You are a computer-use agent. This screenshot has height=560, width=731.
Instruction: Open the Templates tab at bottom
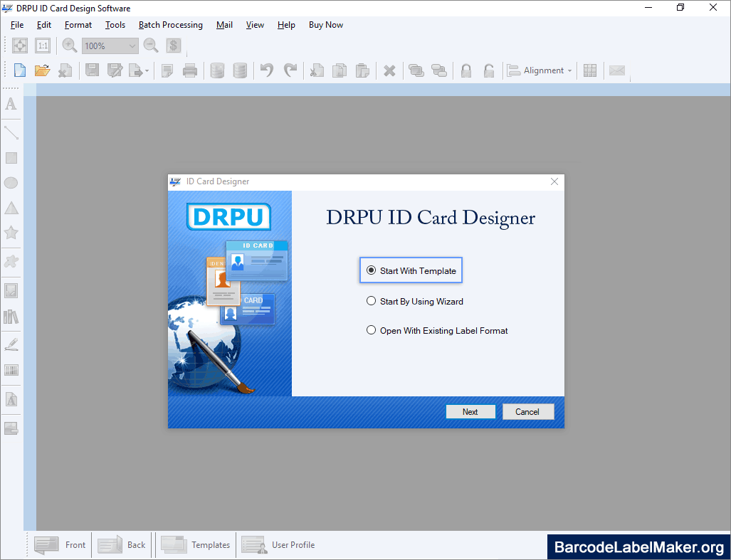(x=195, y=544)
